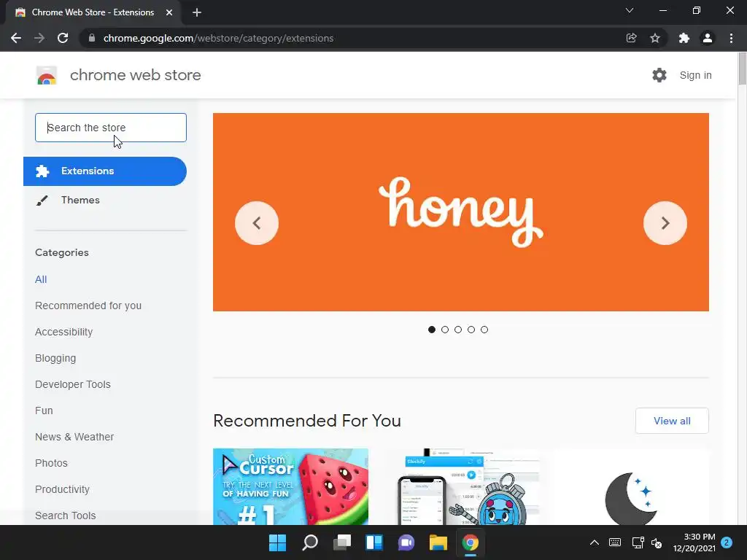Click the network tray icon

tap(638, 542)
